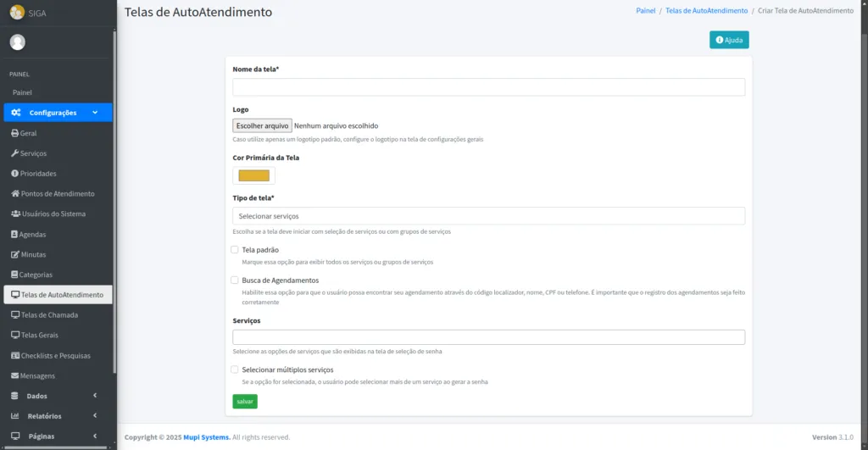Open the Tipo de tela dropdown

488,216
